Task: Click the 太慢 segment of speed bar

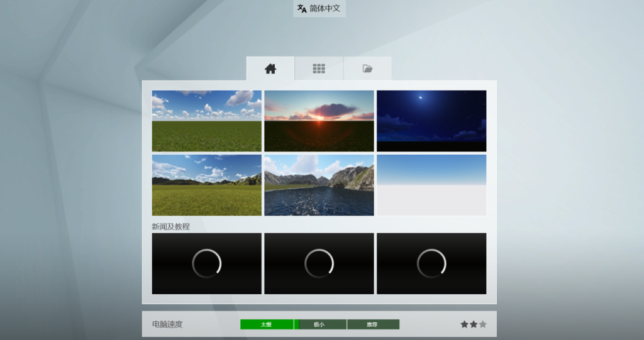Action: 266,324
